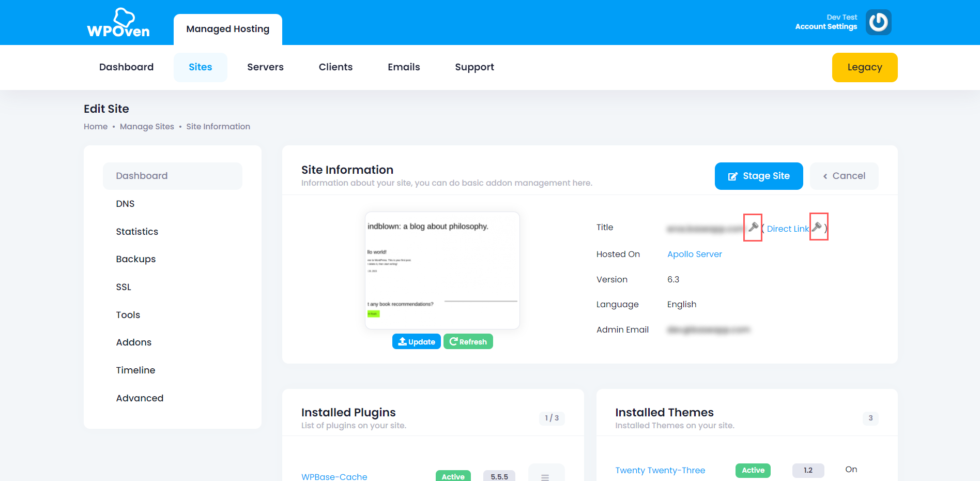
Task: Open the Emails navigation item
Action: click(x=404, y=67)
